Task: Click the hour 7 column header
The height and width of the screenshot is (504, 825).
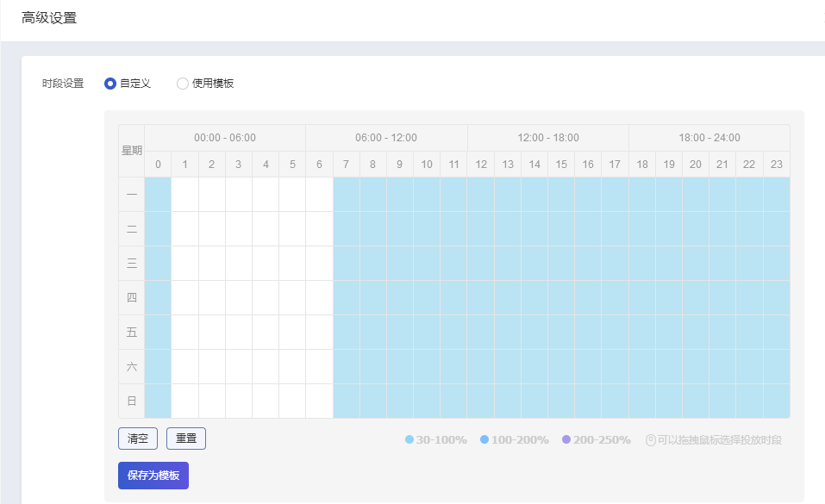Action: 347,165
